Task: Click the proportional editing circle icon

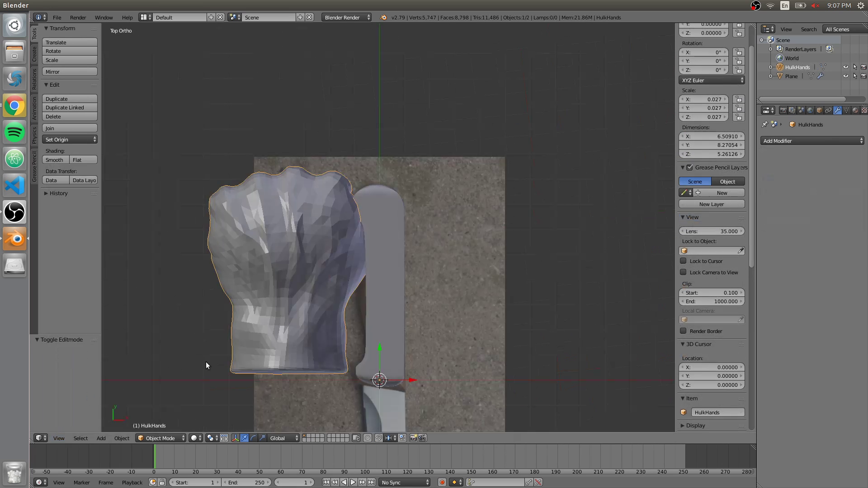Action: [368, 438]
